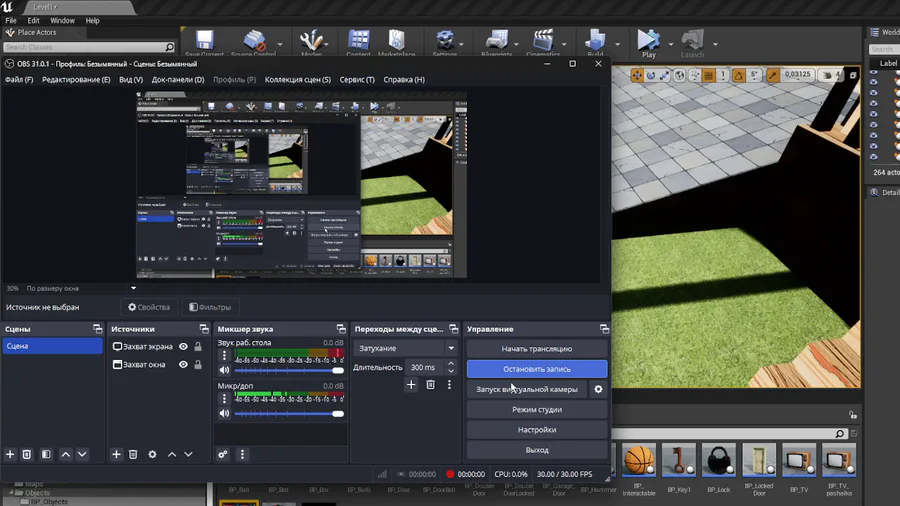The width and height of the screenshot is (900, 506).
Task: Remove selected scene with trash icon
Action: click(x=26, y=454)
